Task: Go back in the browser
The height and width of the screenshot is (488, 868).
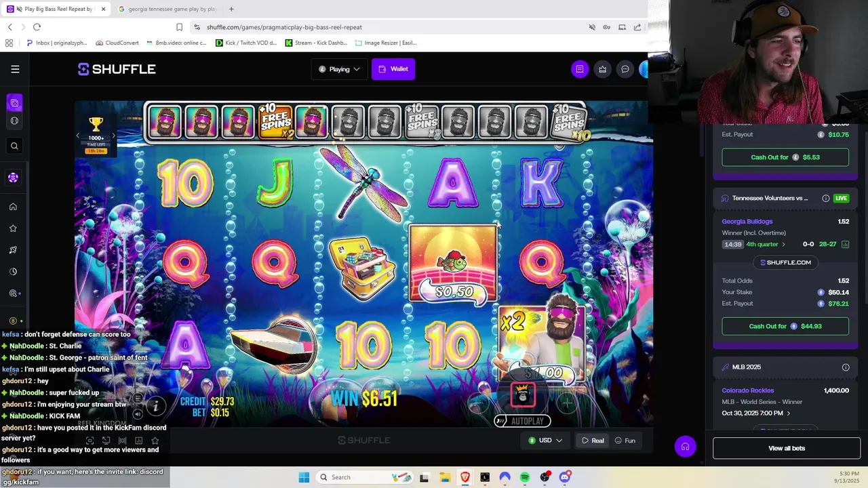Action: tap(10, 27)
